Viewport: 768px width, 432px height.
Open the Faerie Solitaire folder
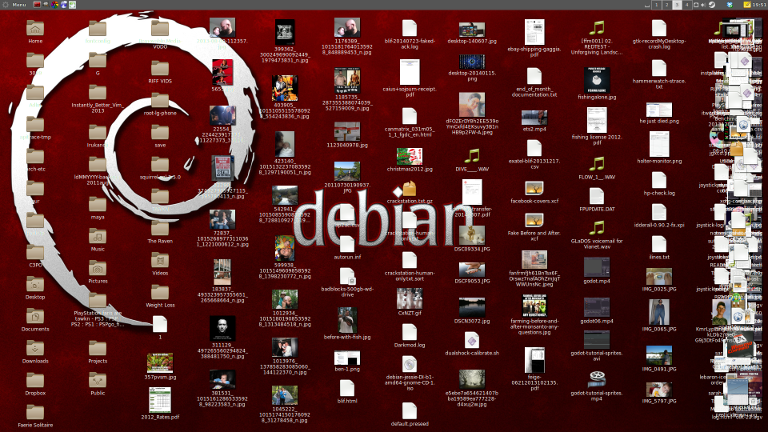click(35, 412)
